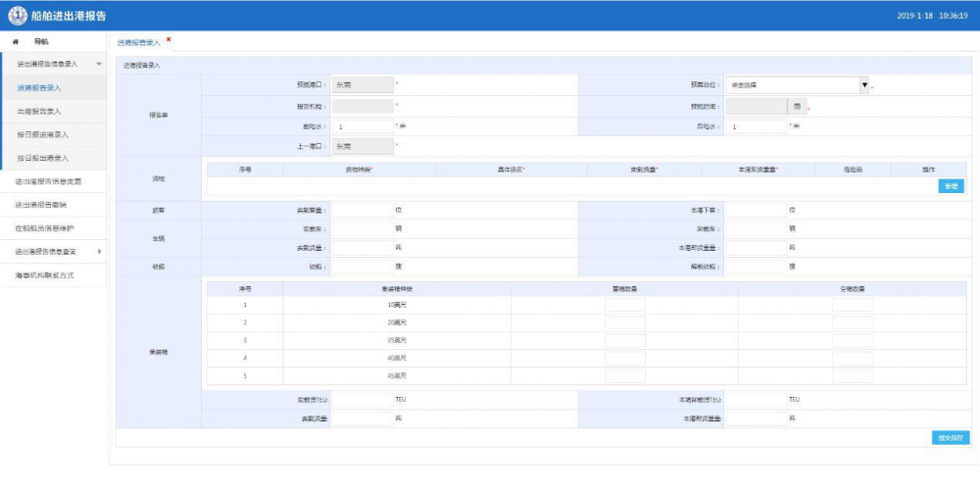Click the 提交保存 submit button
The height and width of the screenshot is (493, 980).
click(950, 438)
